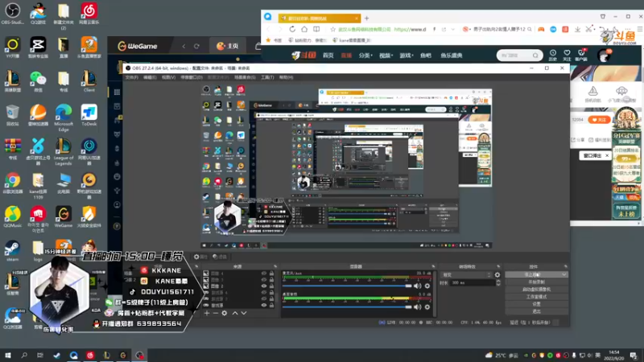
Task: Open OBS Studio desktop shortcut
Action: 12,13
